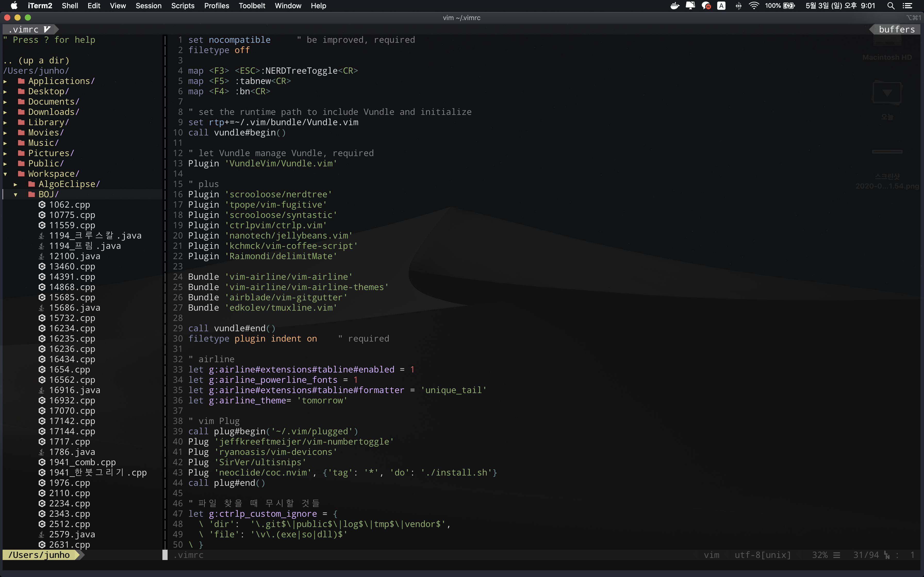Open the Spotlight search magnifier icon

[x=891, y=6]
